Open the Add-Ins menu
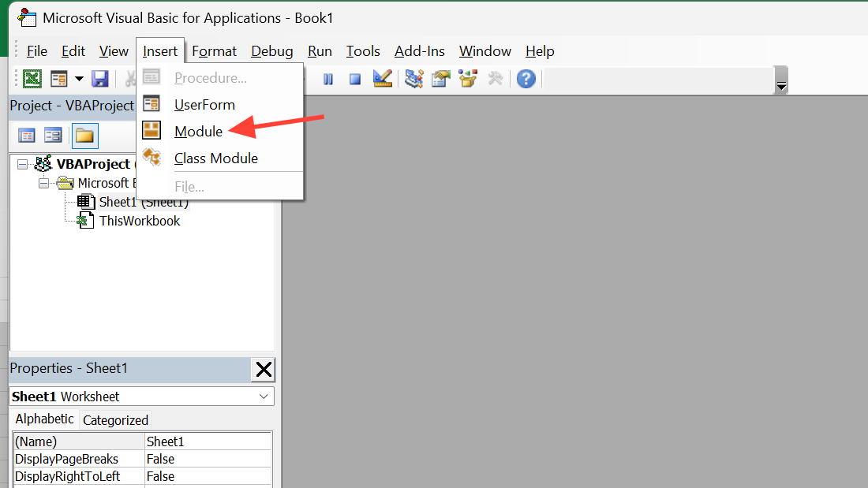This screenshot has width=868, height=488. [419, 51]
